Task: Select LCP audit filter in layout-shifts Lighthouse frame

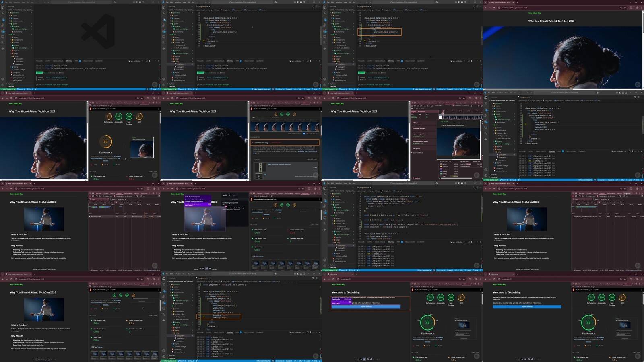Action: pyautogui.click(x=310, y=134)
